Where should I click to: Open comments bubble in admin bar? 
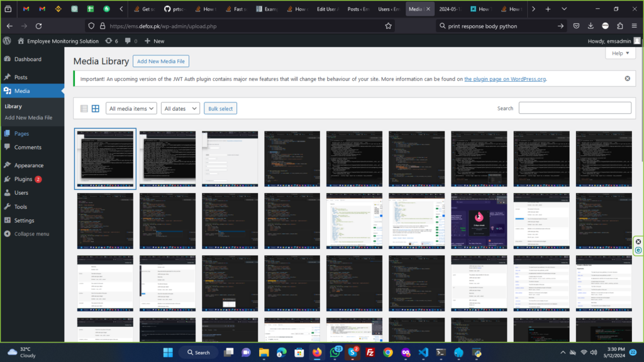[131, 41]
